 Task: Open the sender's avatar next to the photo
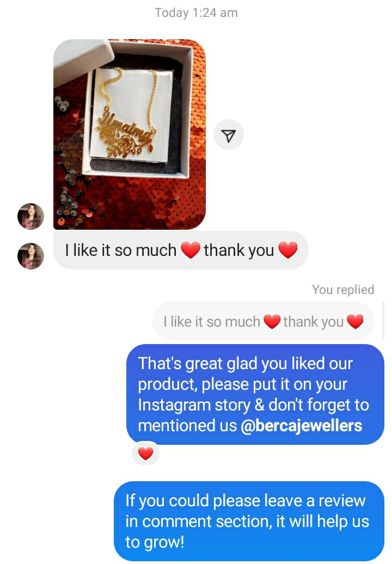[30, 216]
